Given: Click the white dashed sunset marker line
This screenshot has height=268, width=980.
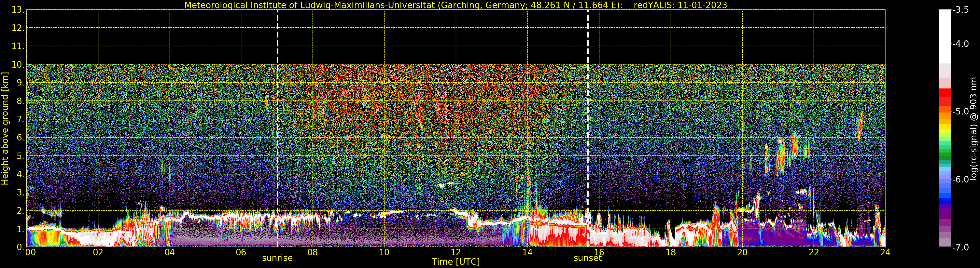Looking at the screenshot, I should coord(588,128).
